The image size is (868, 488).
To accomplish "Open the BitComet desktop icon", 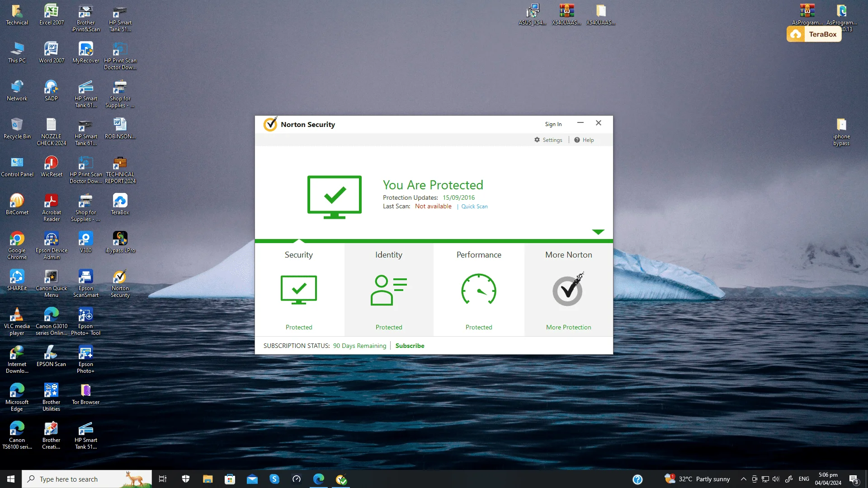I will pos(17,204).
